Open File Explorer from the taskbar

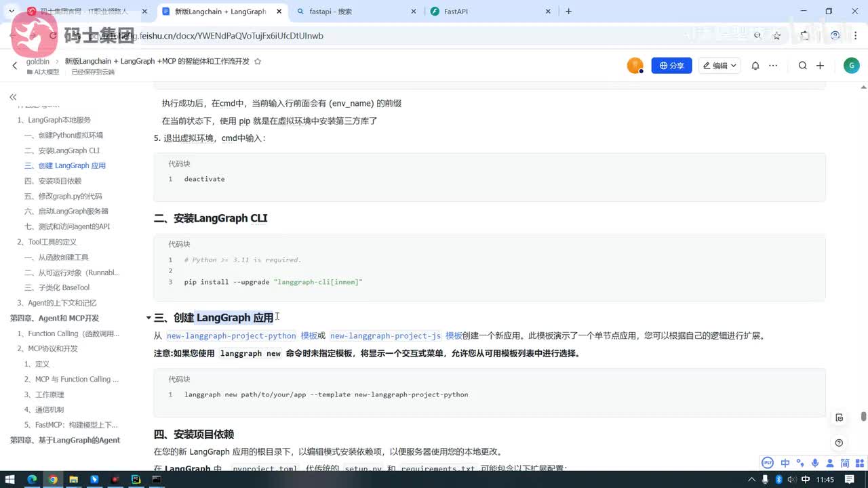[73, 479]
